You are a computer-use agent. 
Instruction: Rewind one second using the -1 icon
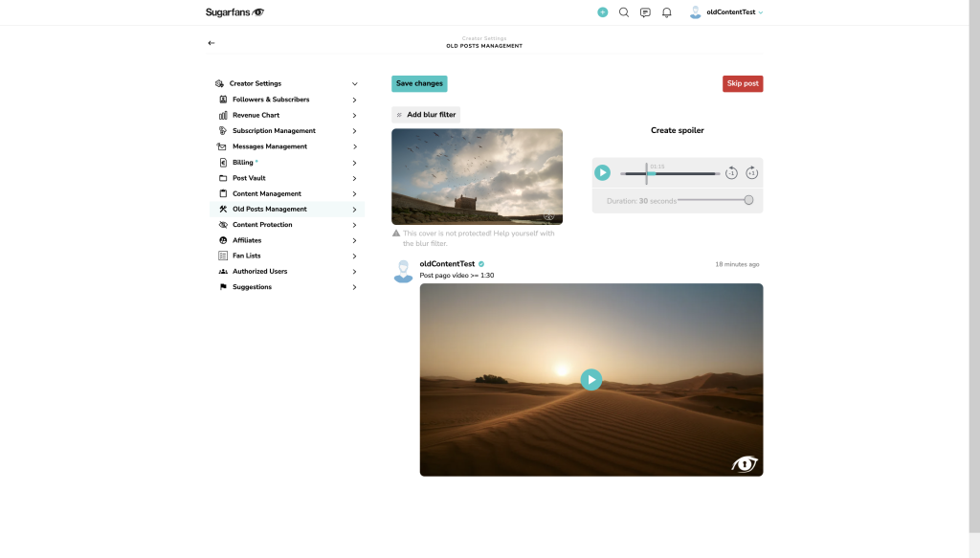pyautogui.click(x=732, y=173)
